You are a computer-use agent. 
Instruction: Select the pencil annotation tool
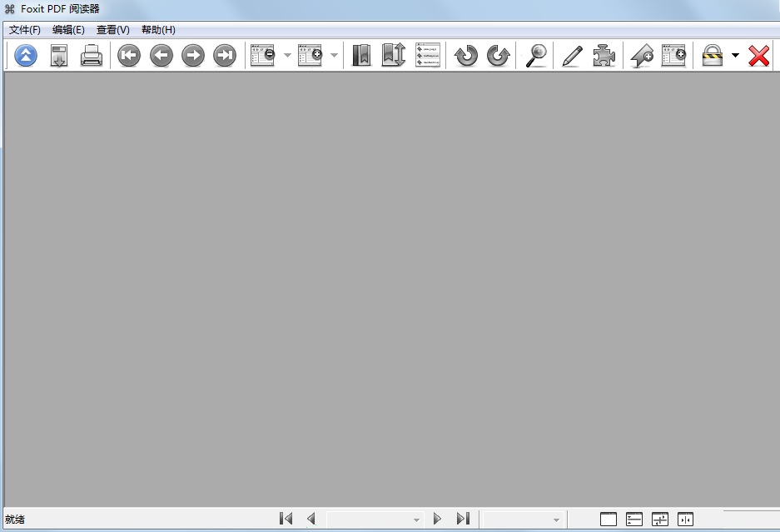pos(572,55)
